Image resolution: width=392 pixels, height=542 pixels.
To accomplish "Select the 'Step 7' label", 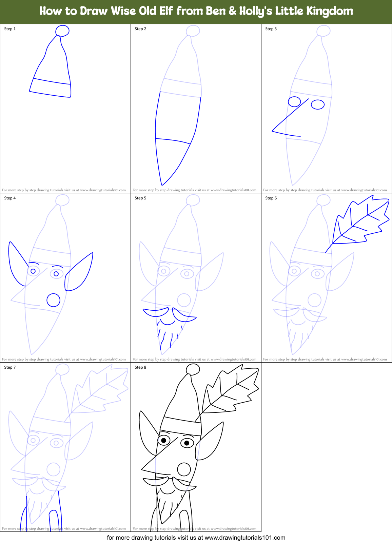I will [x=10, y=367].
